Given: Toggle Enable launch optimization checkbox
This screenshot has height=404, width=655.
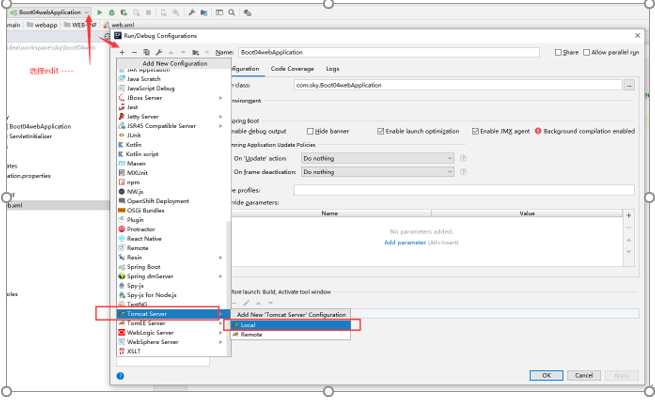Looking at the screenshot, I should 381,131.
